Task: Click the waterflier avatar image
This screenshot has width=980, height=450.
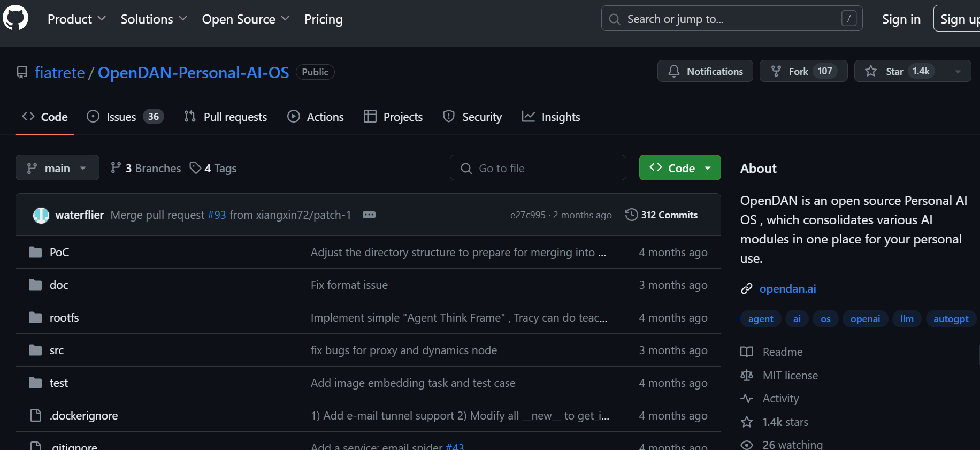Action: coord(41,215)
